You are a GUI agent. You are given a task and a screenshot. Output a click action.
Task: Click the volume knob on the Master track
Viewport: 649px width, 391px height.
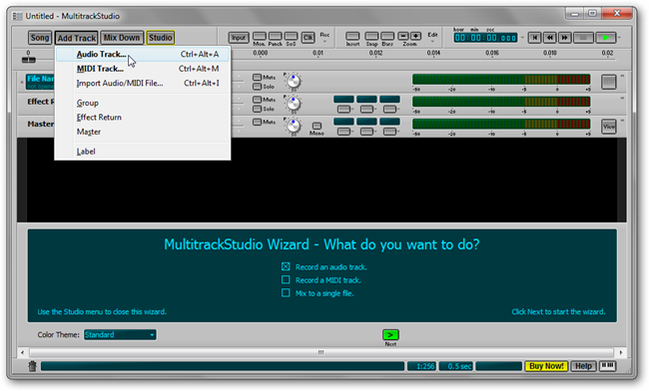293,126
